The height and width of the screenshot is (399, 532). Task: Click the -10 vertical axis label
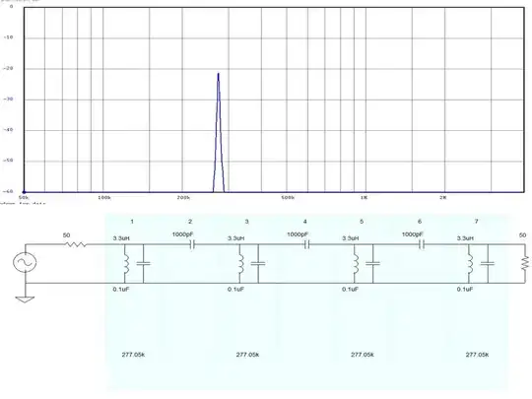[x=8, y=37]
